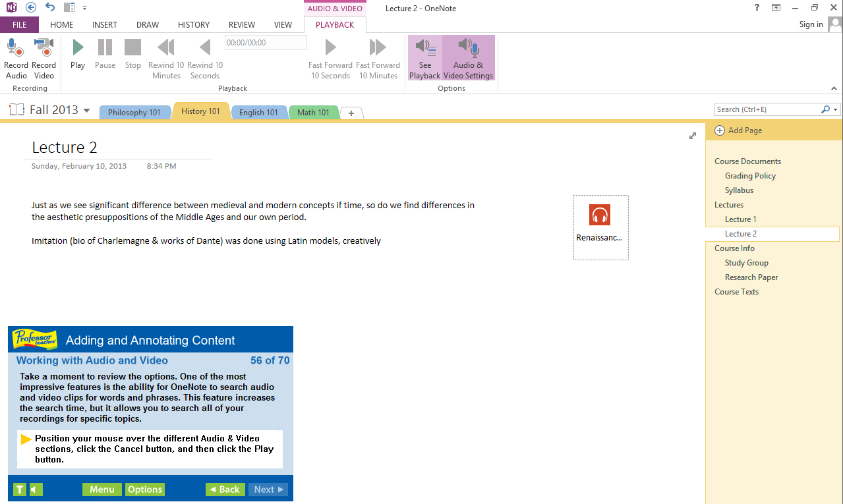Open the Math 101 section tab
This screenshot has height=504, width=843.
313,112
